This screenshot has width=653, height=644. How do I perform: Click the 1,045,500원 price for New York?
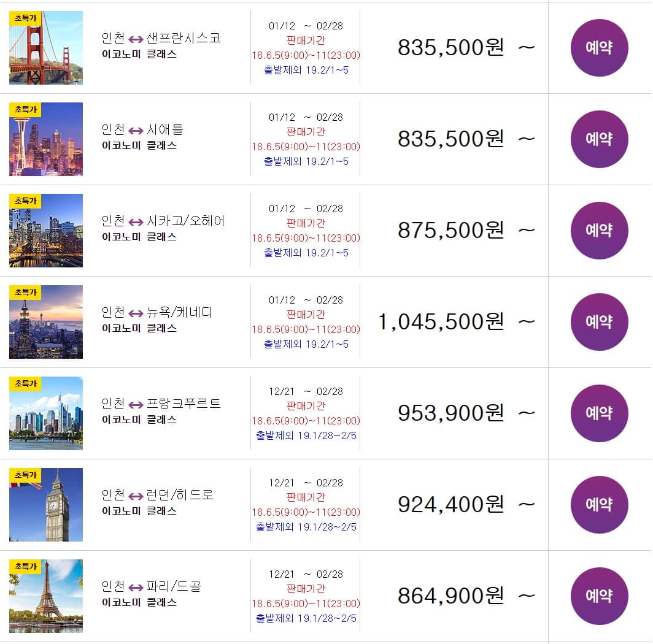pos(441,322)
